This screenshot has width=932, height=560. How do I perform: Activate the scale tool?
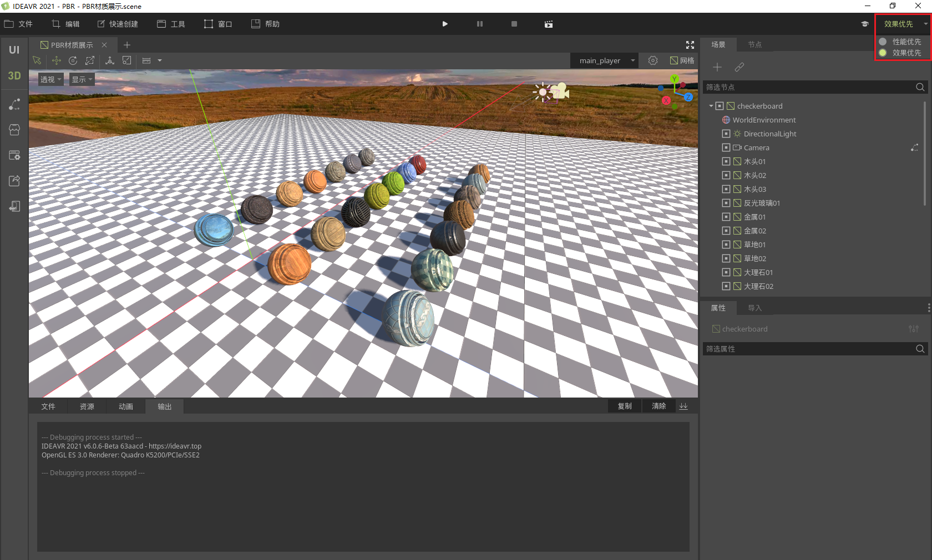[90, 60]
